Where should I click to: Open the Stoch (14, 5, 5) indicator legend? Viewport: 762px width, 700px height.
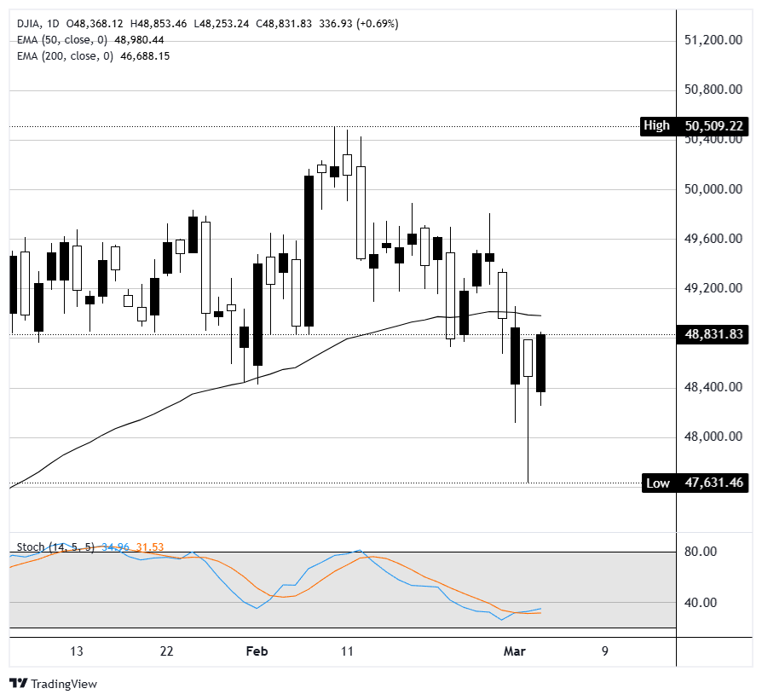pos(56,547)
